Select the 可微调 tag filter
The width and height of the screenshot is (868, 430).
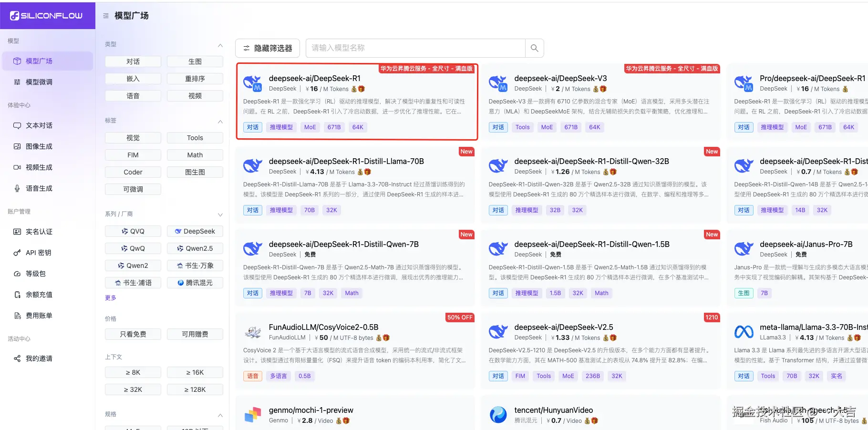click(x=133, y=189)
